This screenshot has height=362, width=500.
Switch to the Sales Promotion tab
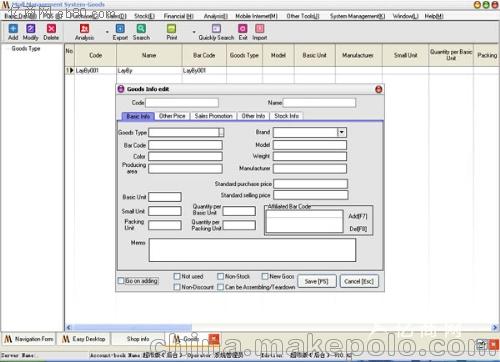213,116
